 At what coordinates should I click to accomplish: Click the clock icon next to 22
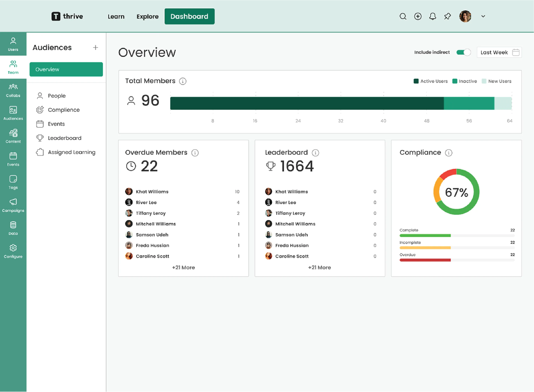pos(131,166)
